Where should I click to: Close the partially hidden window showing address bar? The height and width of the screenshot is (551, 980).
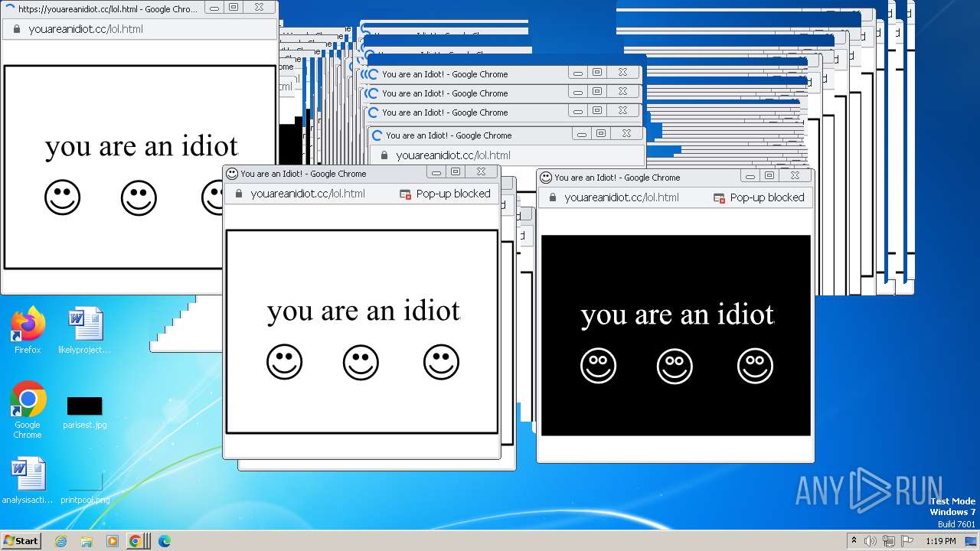point(626,133)
